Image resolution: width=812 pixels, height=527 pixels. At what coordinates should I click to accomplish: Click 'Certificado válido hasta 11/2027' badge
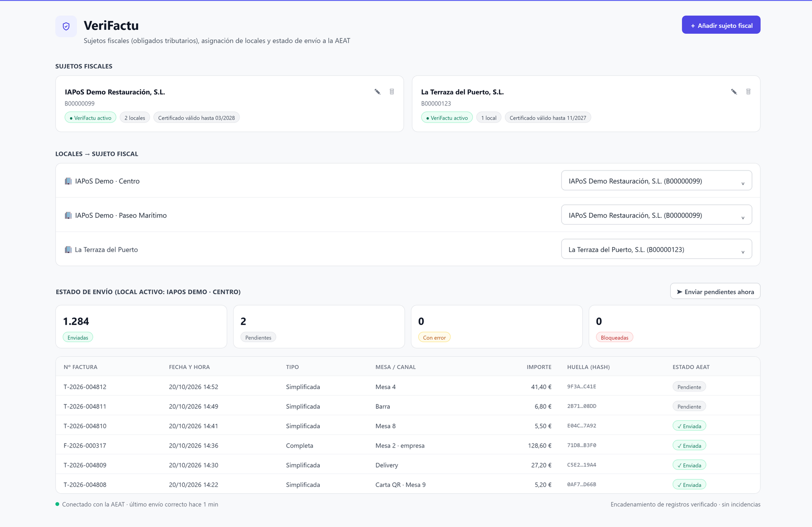(x=548, y=118)
